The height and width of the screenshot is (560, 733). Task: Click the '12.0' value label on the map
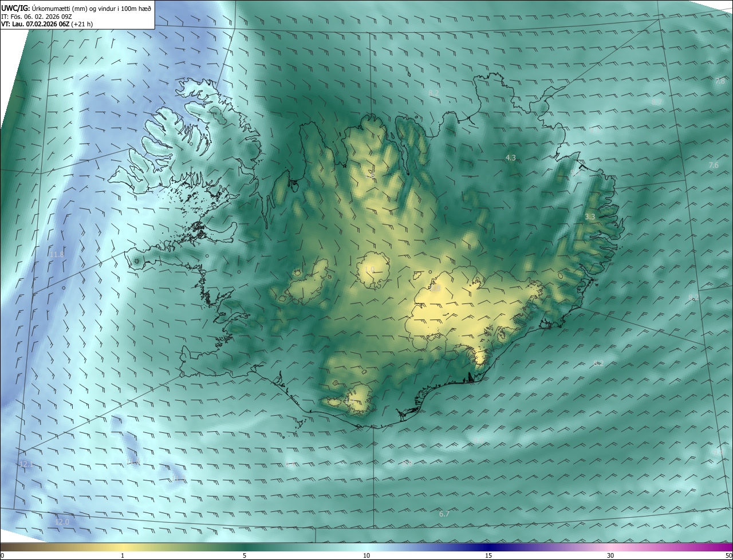(x=62, y=522)
